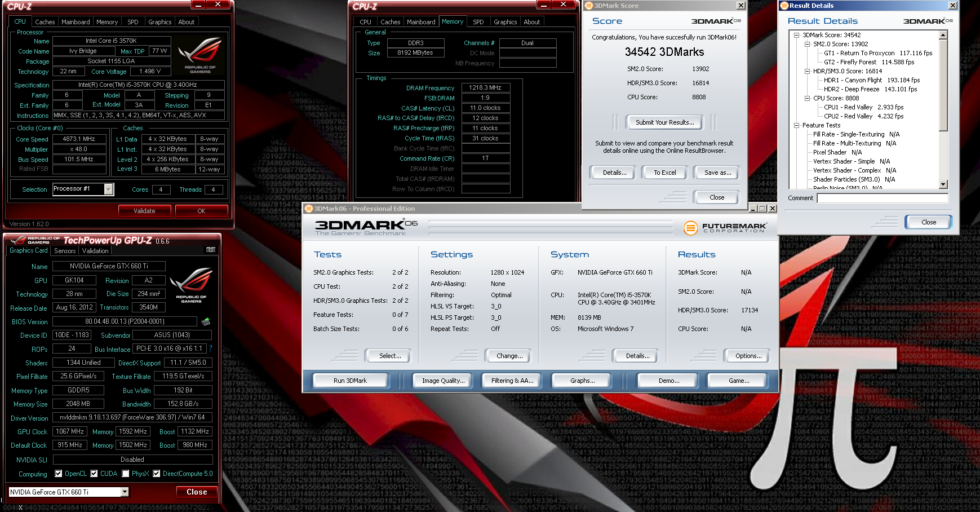Click the Result Details window title icon
Image resolution: width=980 pixels, height=512 pixels.
pos(784,6)
